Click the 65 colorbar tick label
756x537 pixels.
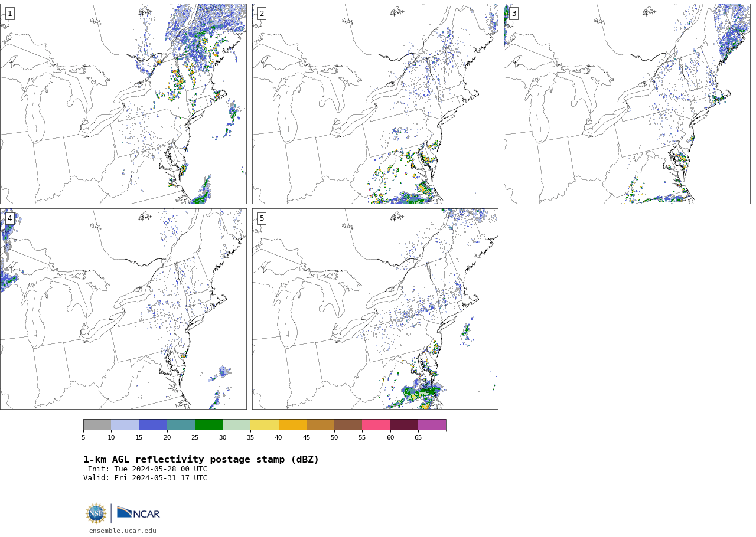tap(418, 437)
